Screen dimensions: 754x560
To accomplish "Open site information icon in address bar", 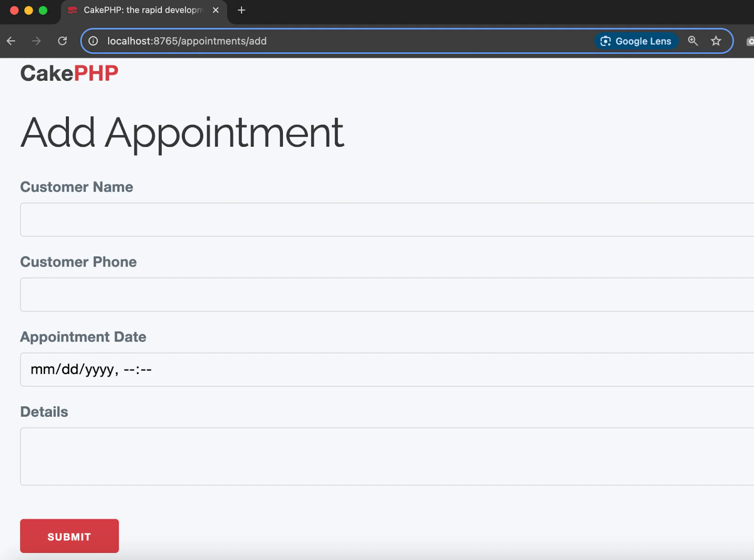I will [93, 41].
